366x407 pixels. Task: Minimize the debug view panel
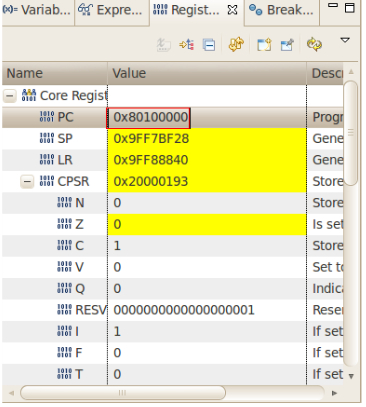(x=333, y=6)
